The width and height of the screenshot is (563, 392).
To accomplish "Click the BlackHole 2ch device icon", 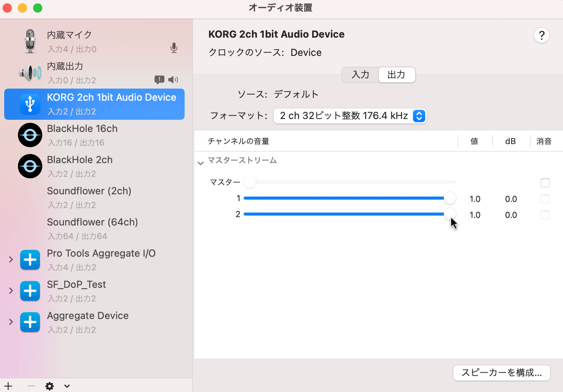I will 30,166.
